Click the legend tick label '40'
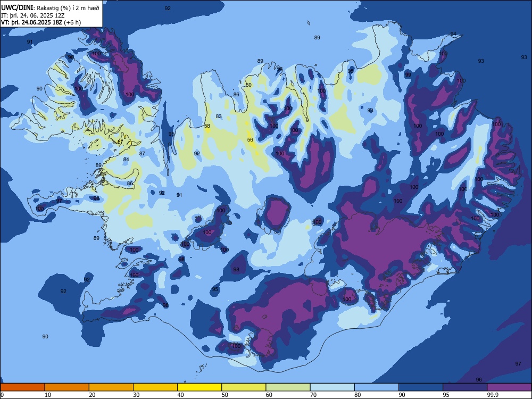Image resolution: width=532 pixels, height=399 pixels. (x=181, y=395)
